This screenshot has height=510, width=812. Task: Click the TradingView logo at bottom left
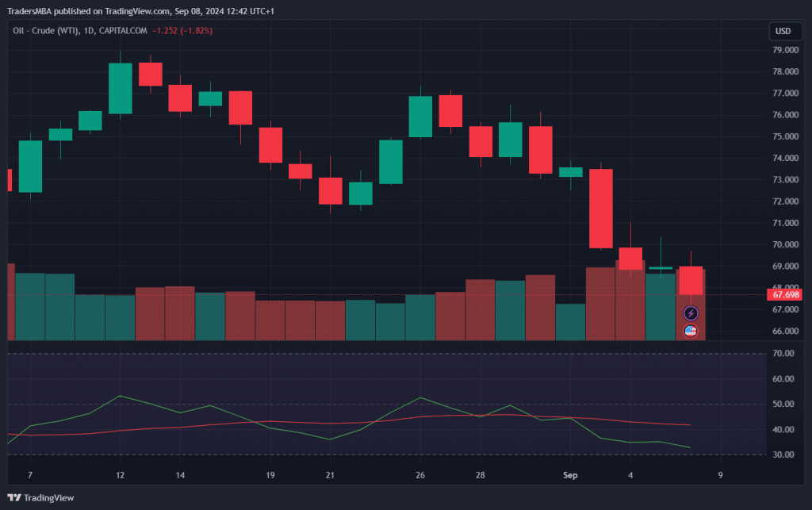[x=41, y=497]
